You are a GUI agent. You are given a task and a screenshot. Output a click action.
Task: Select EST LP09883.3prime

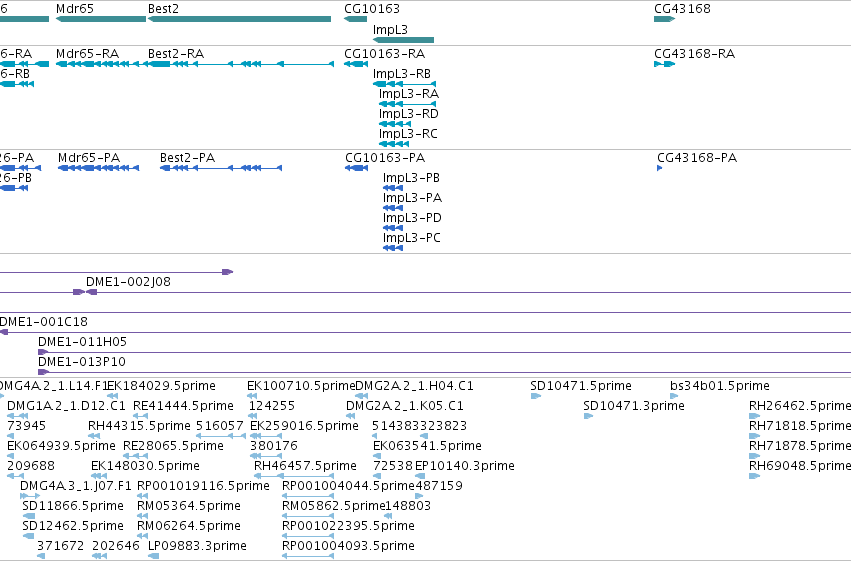pyautogui.click(x=154, y=557)
